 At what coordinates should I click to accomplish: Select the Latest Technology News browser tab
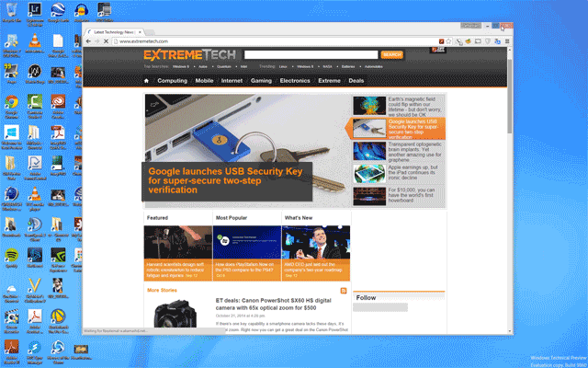tap(113, 32)
